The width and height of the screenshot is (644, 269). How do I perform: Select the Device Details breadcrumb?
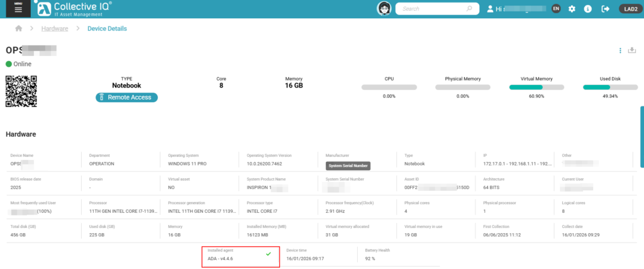(107, 29)
